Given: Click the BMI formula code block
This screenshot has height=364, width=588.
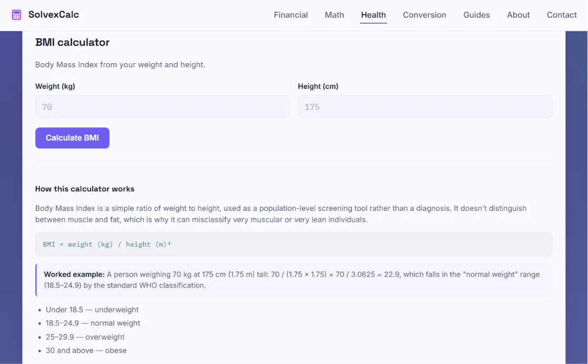Looking at the screenshot, I should [294, 244].
